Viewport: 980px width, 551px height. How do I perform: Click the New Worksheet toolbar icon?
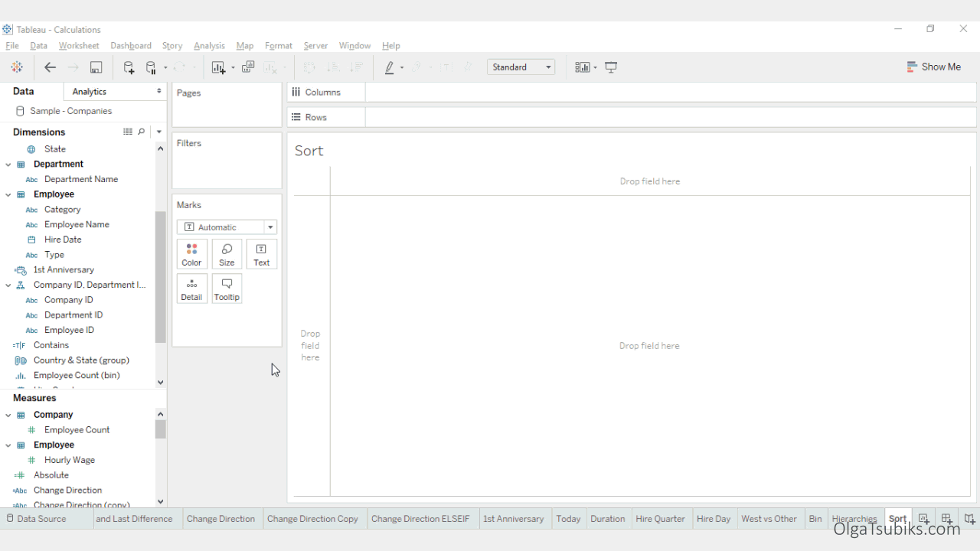coord(219,67)
